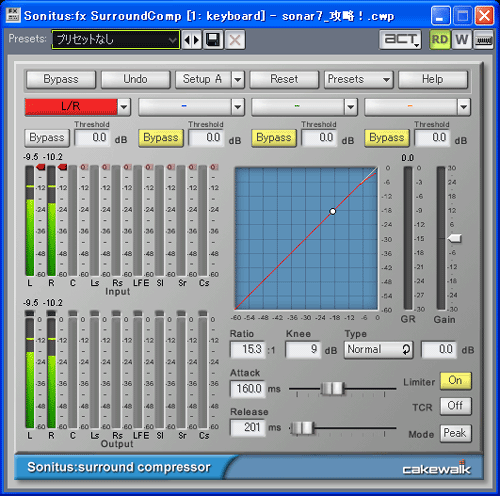500x496 pixels.
Task: Select the Setup A button
Action: click(x=203, y=79)
